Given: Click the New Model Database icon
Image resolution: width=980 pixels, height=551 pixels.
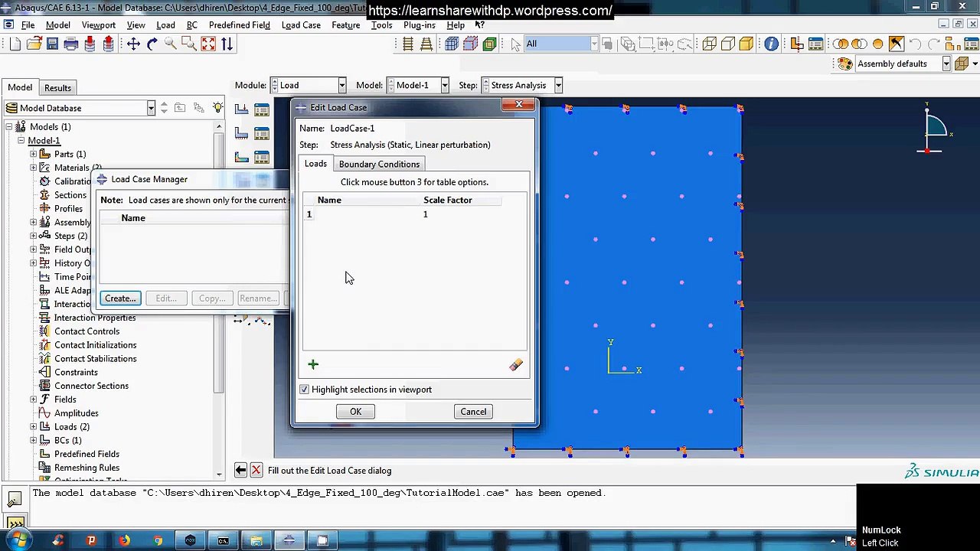Looking at the screenshot, I should 15,44.
